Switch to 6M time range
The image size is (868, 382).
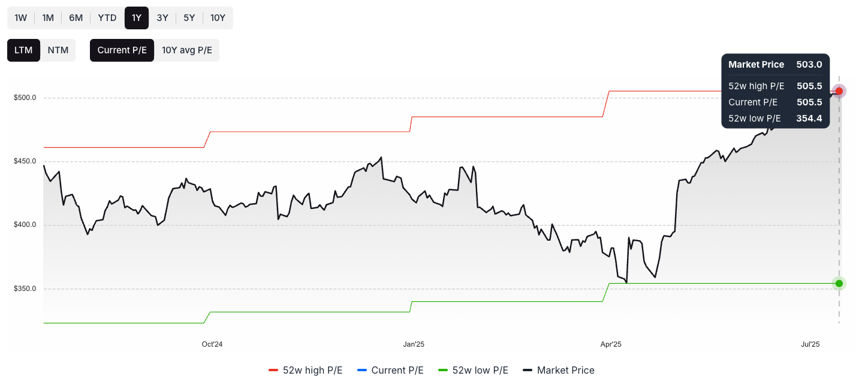click(x=76, y=18)
